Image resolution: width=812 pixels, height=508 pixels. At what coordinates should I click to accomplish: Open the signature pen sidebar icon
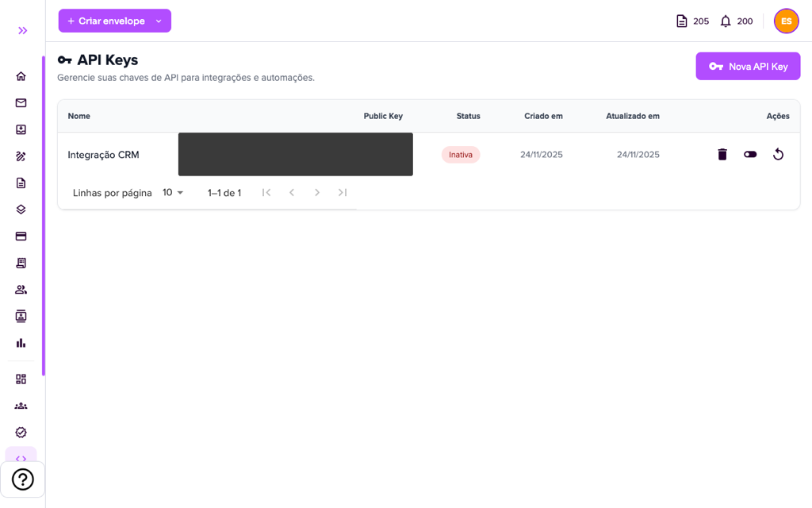(x=21, y=156)
